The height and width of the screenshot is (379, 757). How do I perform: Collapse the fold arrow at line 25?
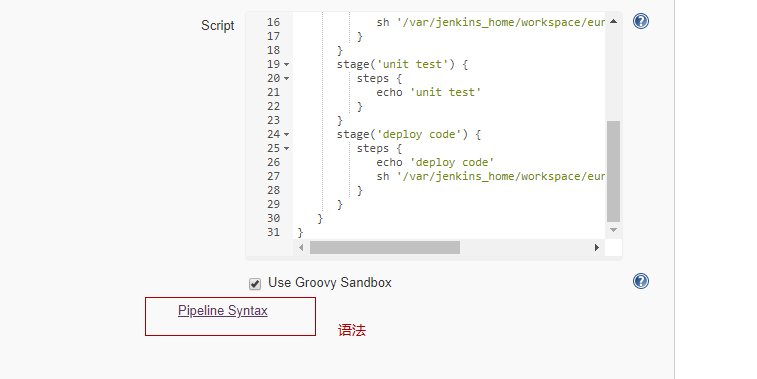286,148
